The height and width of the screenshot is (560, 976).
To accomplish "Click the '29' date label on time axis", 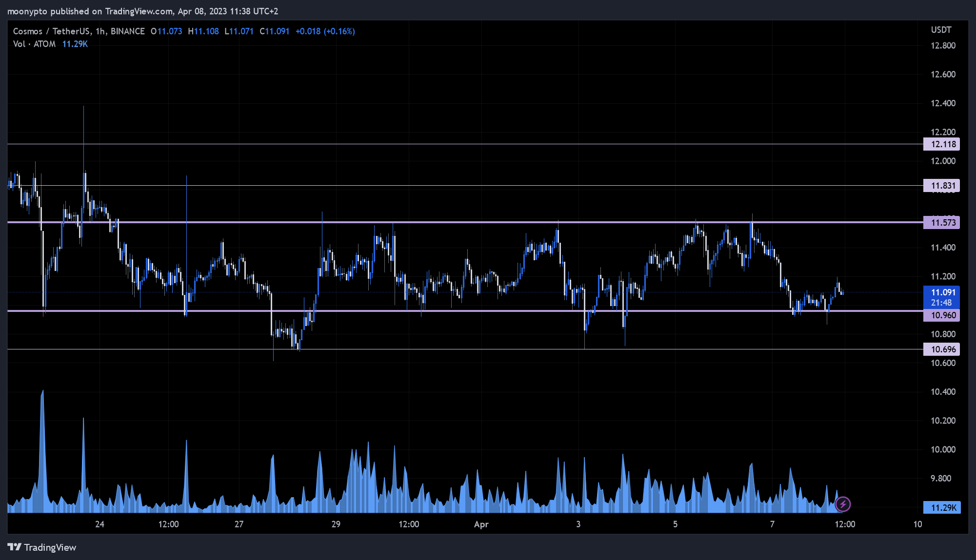I will point(336,524).
